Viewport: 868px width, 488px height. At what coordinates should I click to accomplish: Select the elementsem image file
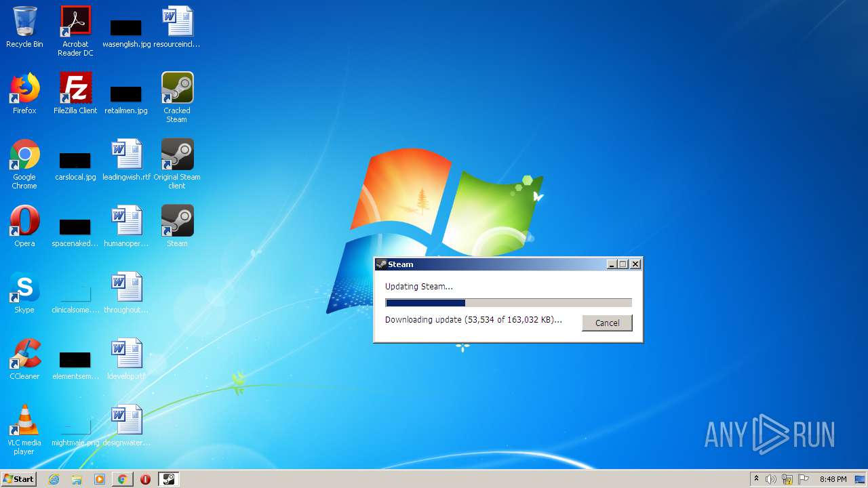coord(75,366)
